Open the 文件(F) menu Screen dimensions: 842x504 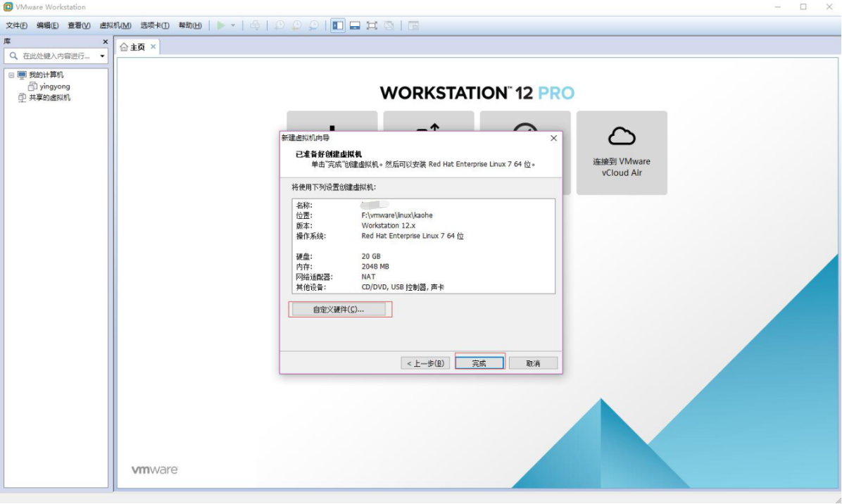[x=17, y=25]
